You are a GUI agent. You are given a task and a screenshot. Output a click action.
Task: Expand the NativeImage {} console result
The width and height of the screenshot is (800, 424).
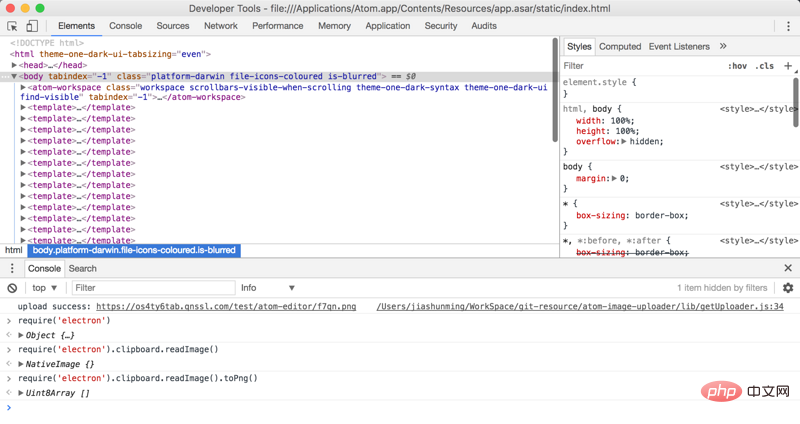(21, 364)
